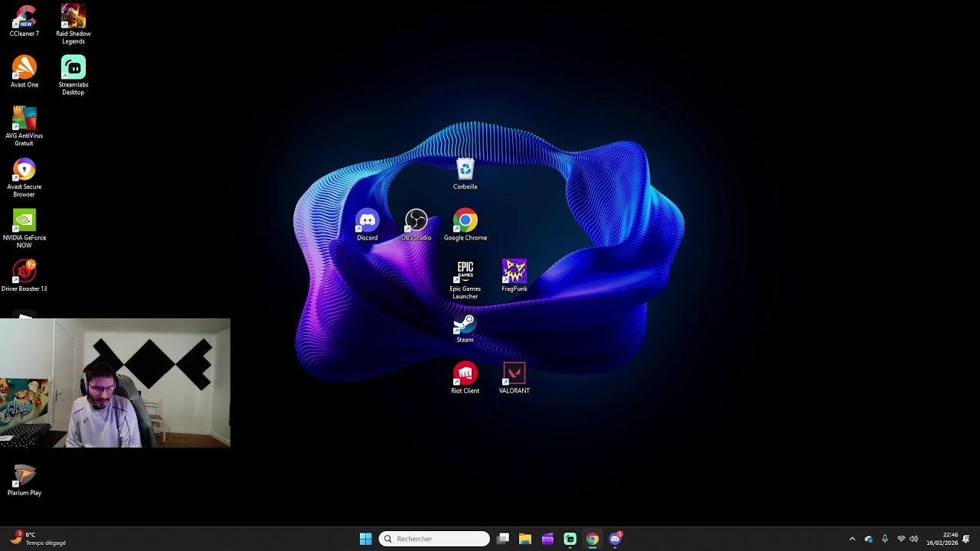Launch OBS Studio from the desktop
Viewport: 980px width, 551px height.
coord(416,225)
